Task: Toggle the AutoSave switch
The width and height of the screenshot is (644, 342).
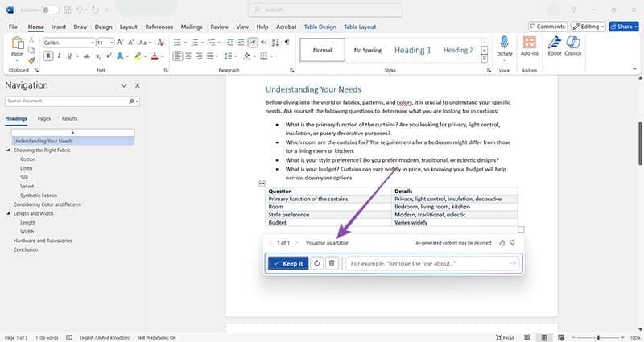Action: [50, 10]
